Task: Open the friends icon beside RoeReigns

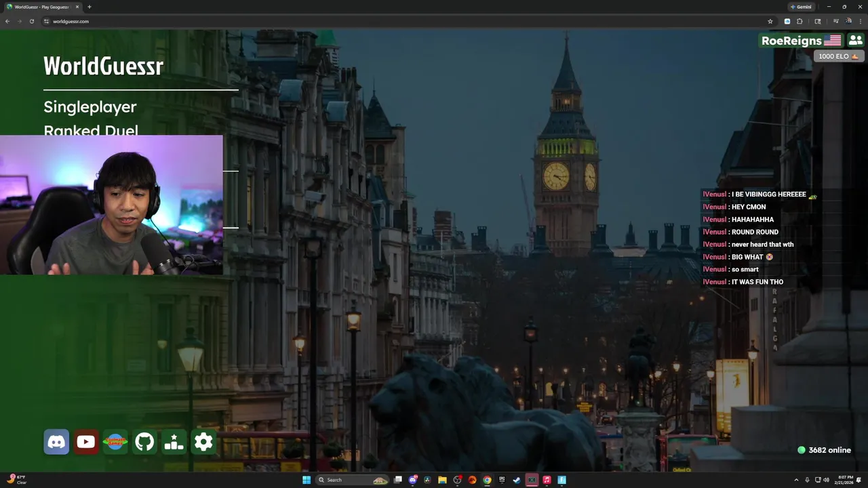Action: 855,41
